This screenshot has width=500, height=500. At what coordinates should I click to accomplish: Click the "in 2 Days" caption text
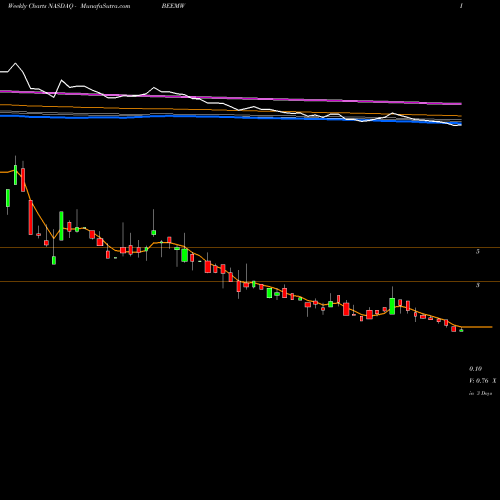[480, 393]
